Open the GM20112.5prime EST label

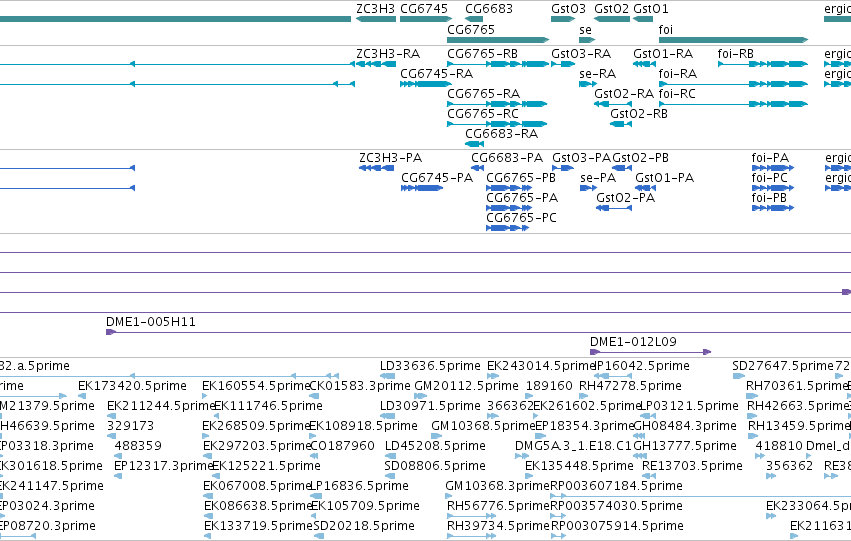click(466, 386)
